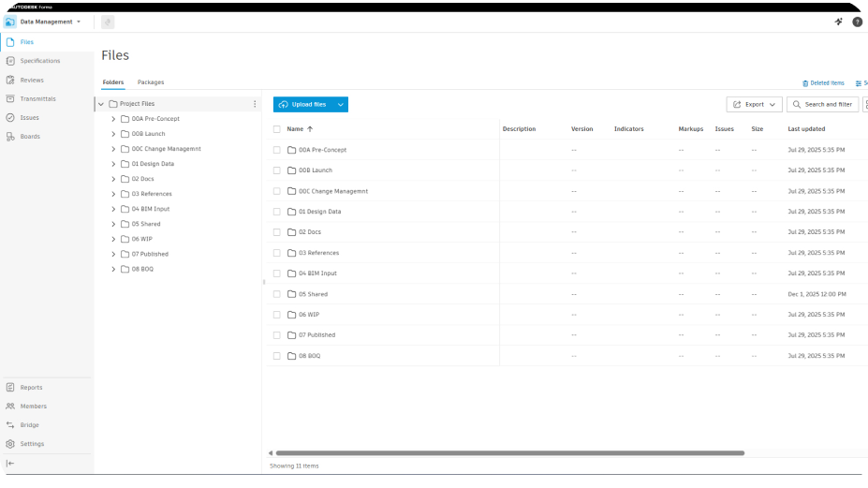Image resolution: width=868 pixels, height=488 pixels.
Task: Select the 07 Published row checkbox
Action: click(277, 335)
